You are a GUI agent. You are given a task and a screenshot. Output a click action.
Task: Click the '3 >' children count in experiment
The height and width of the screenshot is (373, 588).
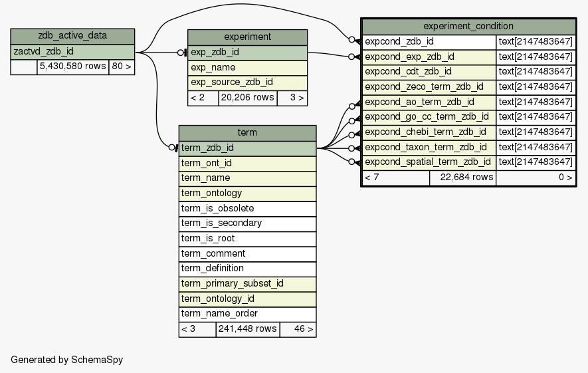[x=292, y=98]
